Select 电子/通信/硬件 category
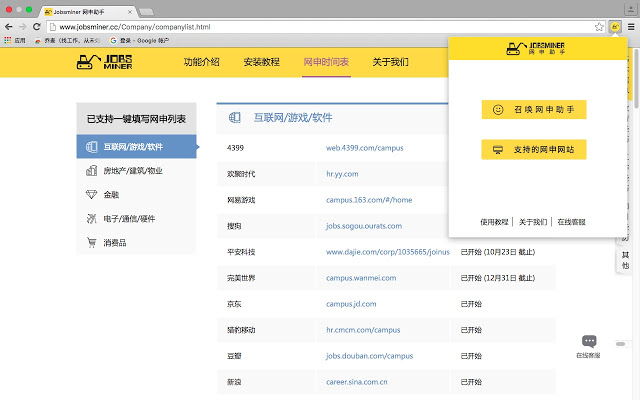 (136, 219)
